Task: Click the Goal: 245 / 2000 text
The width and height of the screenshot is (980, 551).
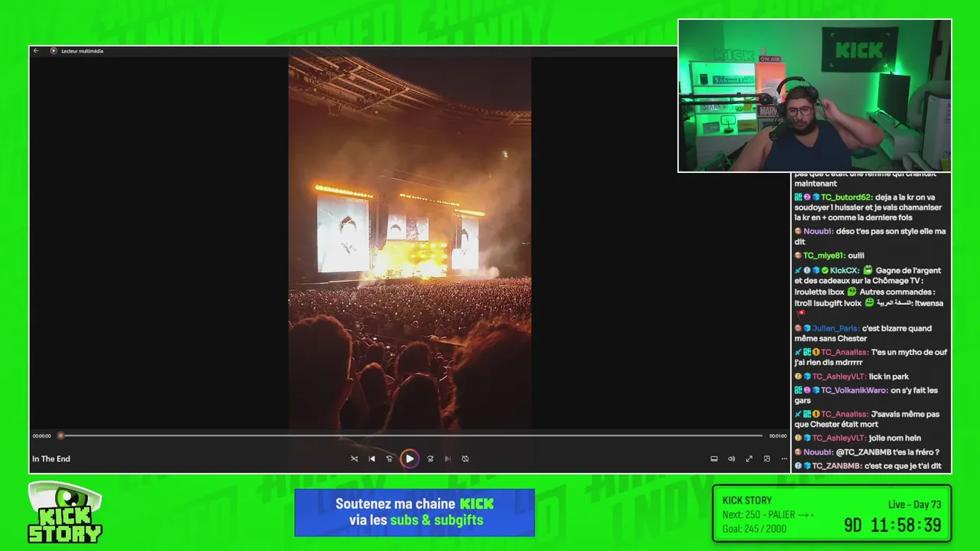Action: click(754, 529)
